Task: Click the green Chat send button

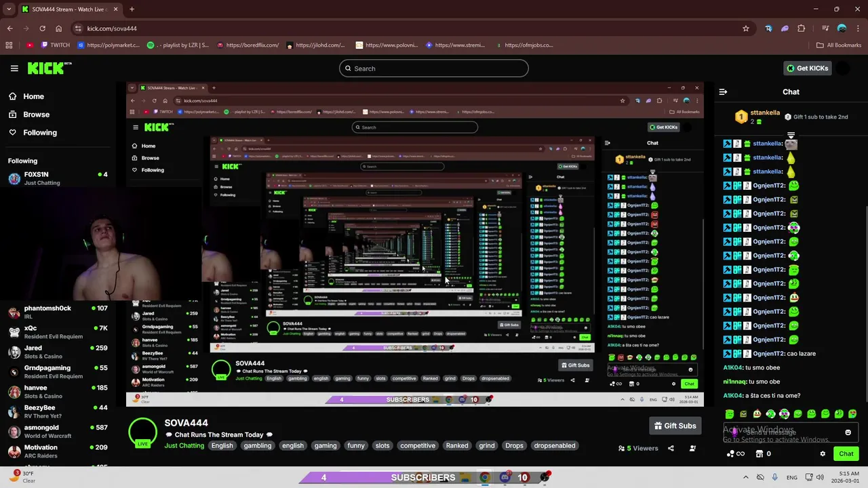Action: click(x=846, y=454)
